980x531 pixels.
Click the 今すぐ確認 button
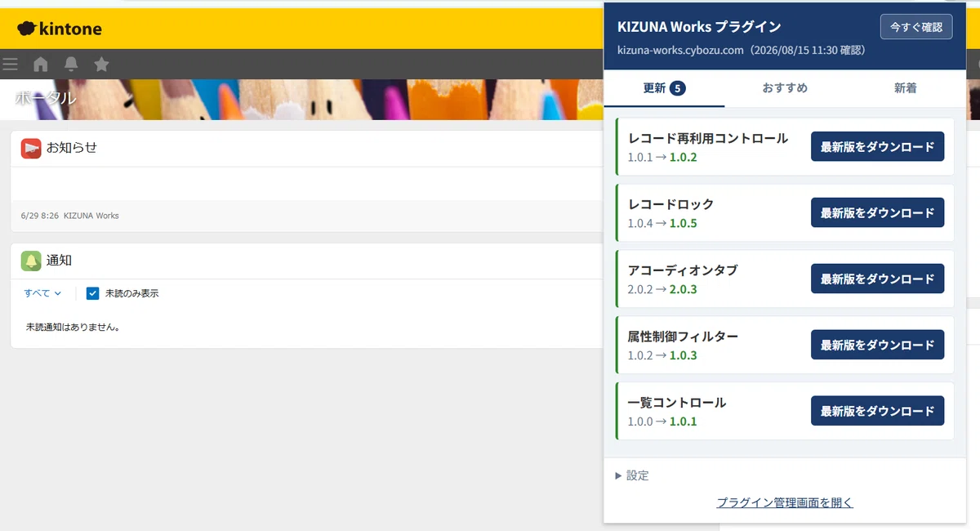(x=916, y=27)
